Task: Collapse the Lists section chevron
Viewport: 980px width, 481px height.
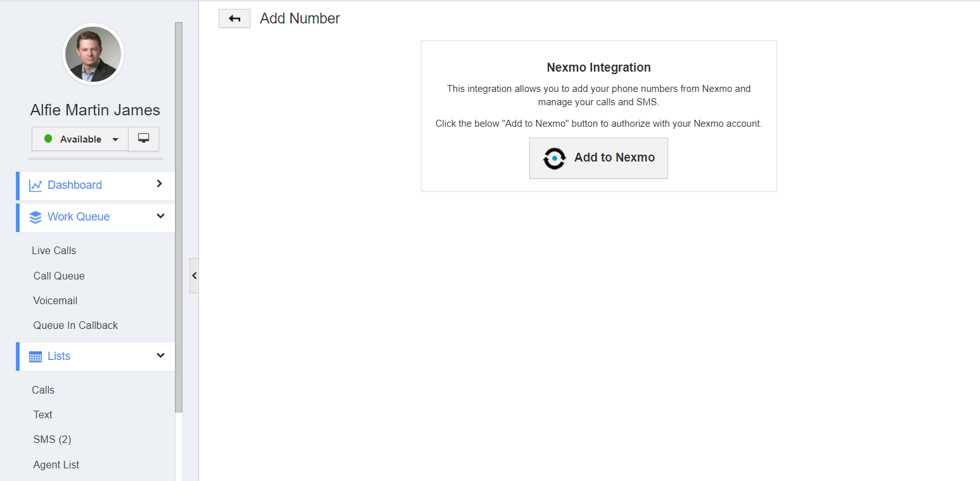Action: (160, 356)
